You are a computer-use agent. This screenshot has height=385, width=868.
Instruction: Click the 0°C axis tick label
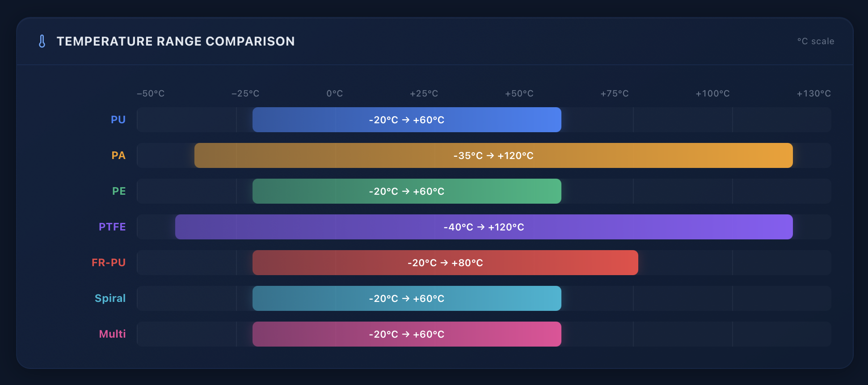tap(334, 93)
